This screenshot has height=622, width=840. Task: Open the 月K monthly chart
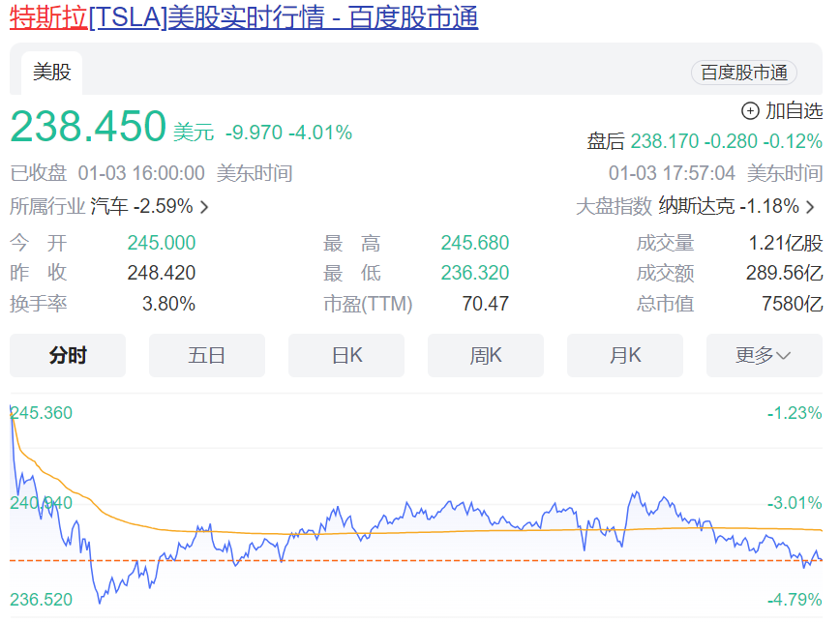coord(625,355)
